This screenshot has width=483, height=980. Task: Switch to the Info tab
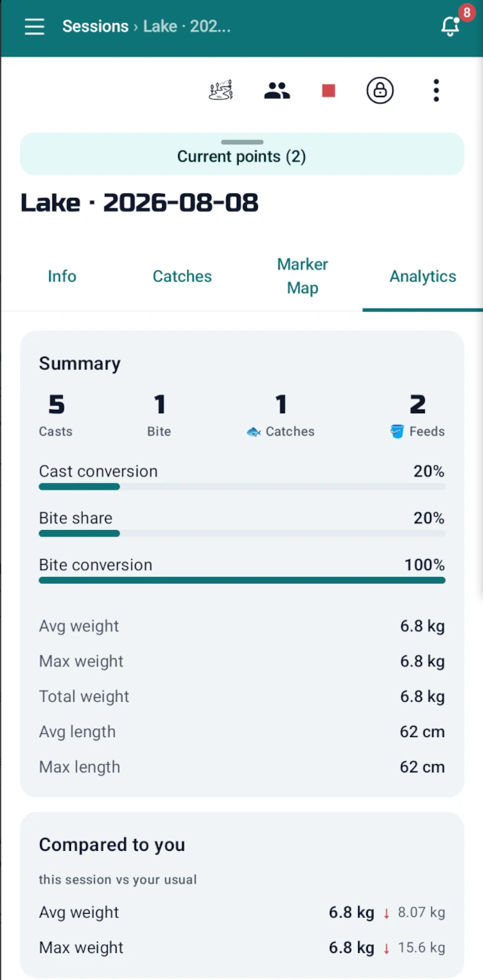coord(62,276)
